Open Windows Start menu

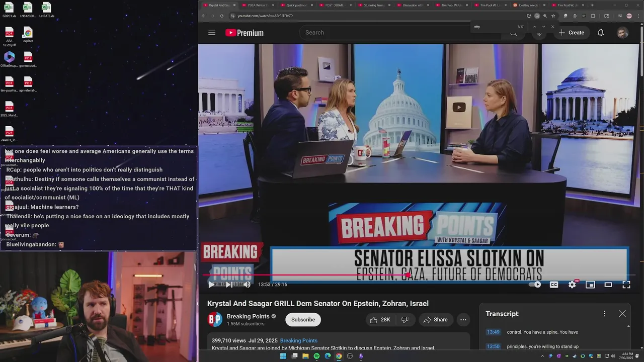pyautogui.click(x=283, y=356)
